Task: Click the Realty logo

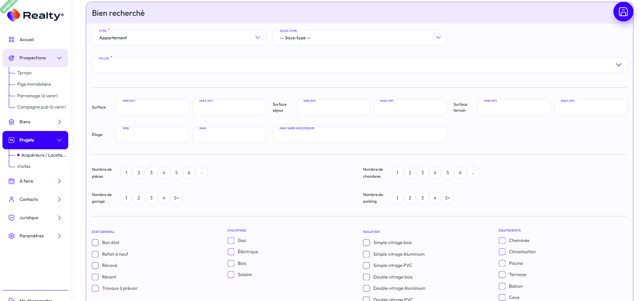Action: (36, 15)
